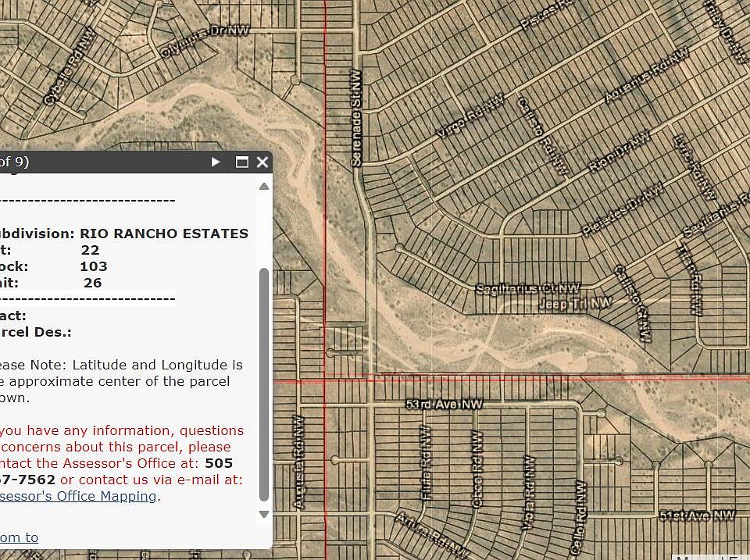This screenshot has width=750, height=560.
Task: Select unit value 26
Action: pos(93,283)
